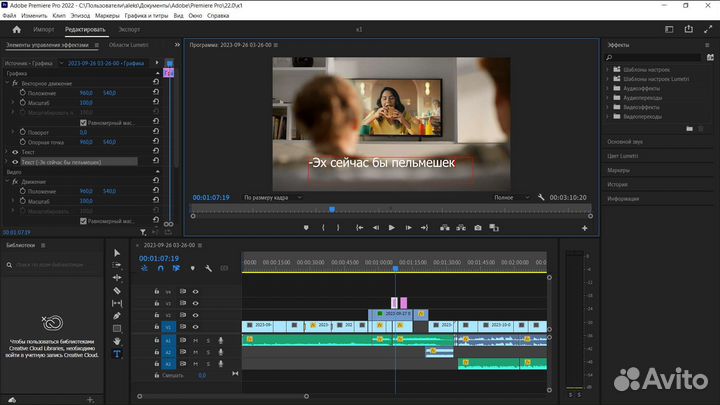Expand Видеоэффекты folder

[x=608, y=107]
